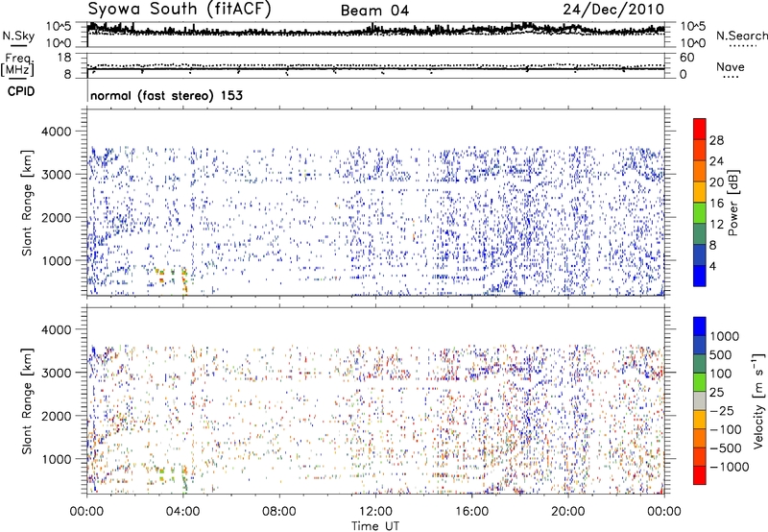The width and height of the screenshot is (768, 532).
Task: Click the 2000 tick on velocity panel
Action: point(57,416)
